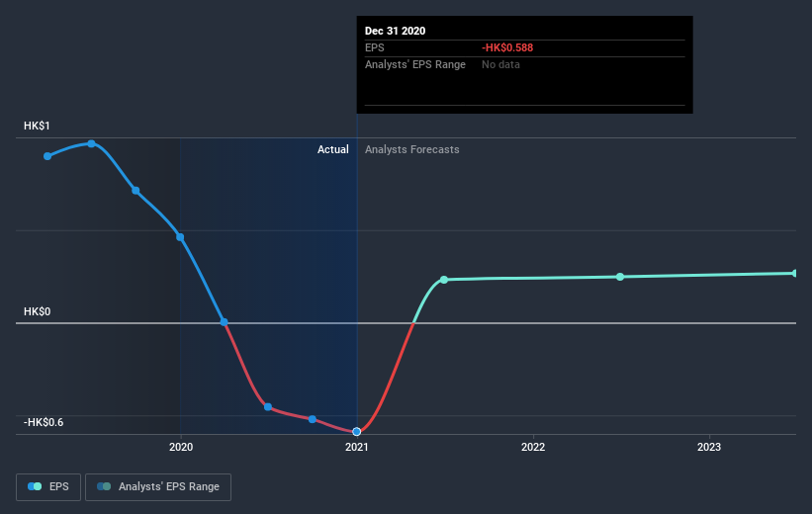Toggle the Analysts' EPS Range legend
This screenshot has width=812, height=514.
click(158, 486)
